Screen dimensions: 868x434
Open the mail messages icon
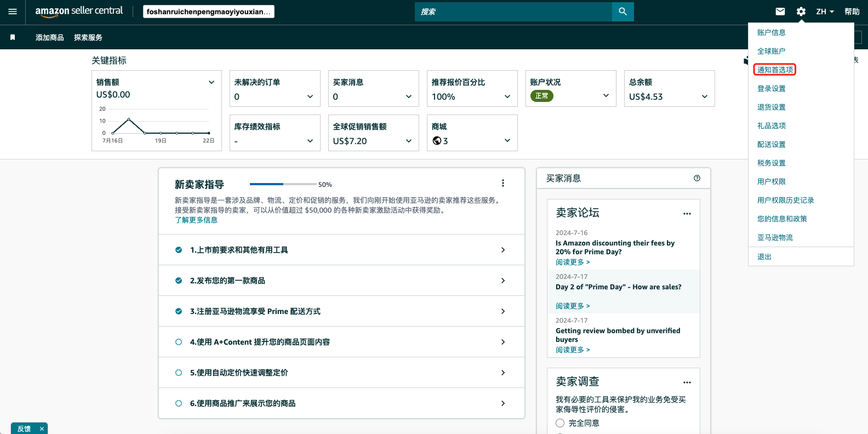pos(780,12)
